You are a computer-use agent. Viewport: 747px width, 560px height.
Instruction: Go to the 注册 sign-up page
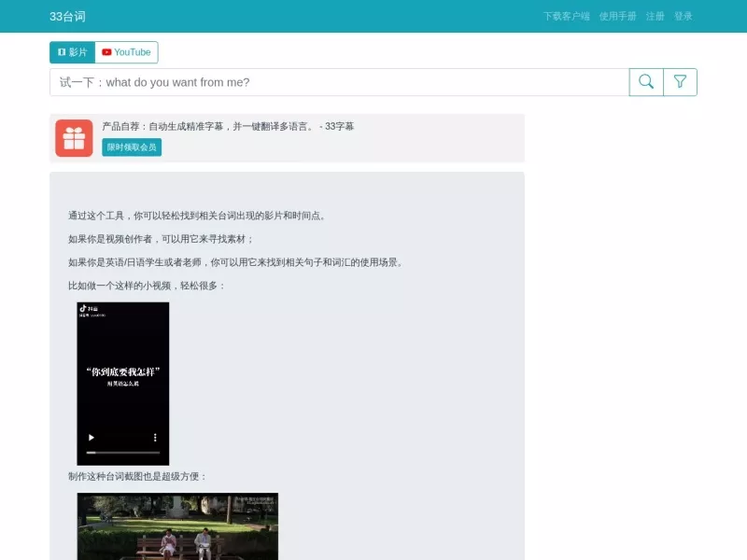coord(655,16)
